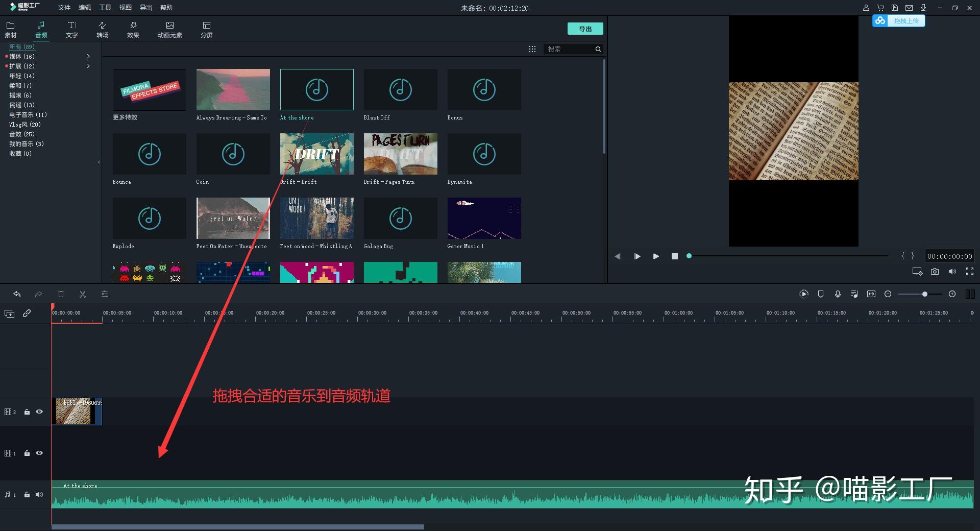The image size is (980, 531).
Task: Take a snapshot with camera icon
Action: pos(935,272)
